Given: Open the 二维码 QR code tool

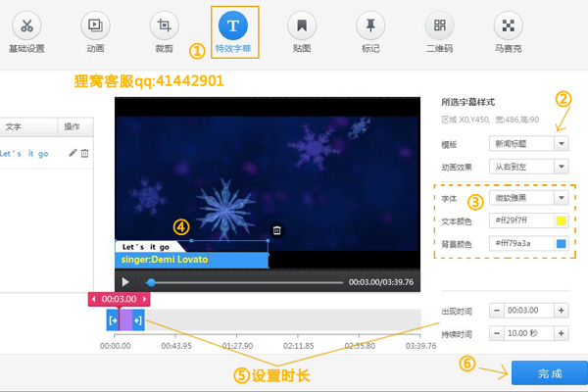Looking at the screenshot, I should point(439,32).
